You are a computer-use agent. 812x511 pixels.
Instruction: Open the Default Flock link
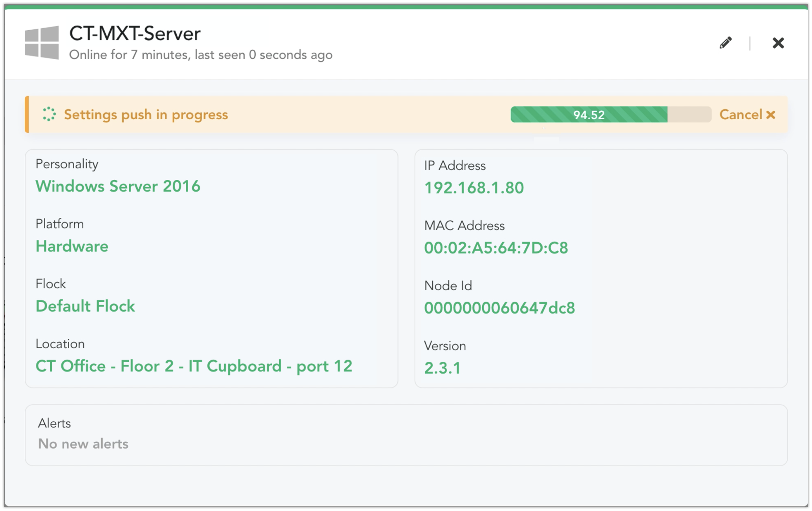point(85,306)
